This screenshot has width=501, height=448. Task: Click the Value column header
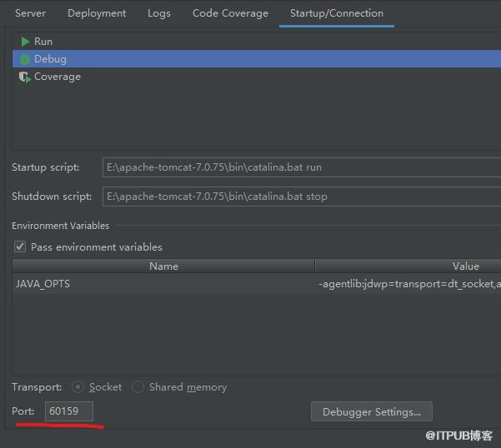click(408, 266)
